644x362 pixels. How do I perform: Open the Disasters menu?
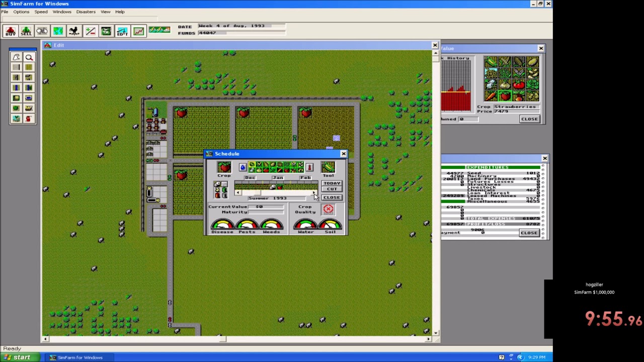[x=86, y=12]
